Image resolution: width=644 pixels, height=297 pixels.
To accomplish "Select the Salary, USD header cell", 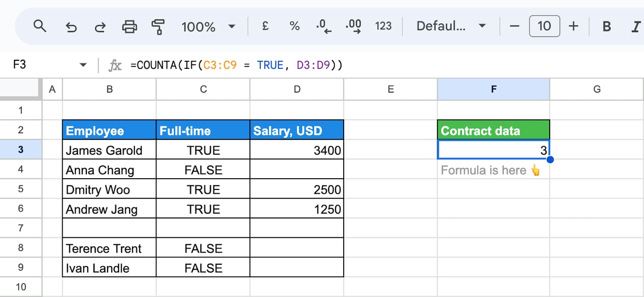I will point(297,130).
